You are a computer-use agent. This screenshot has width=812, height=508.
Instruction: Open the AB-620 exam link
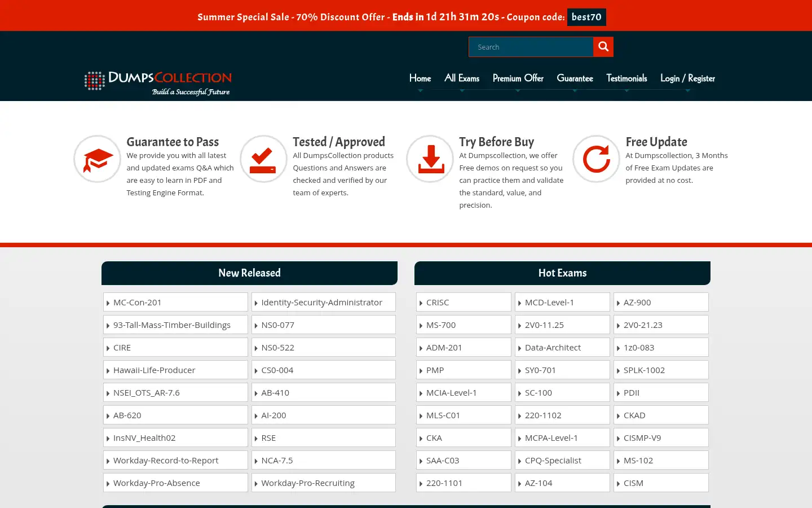pos(175,415)
